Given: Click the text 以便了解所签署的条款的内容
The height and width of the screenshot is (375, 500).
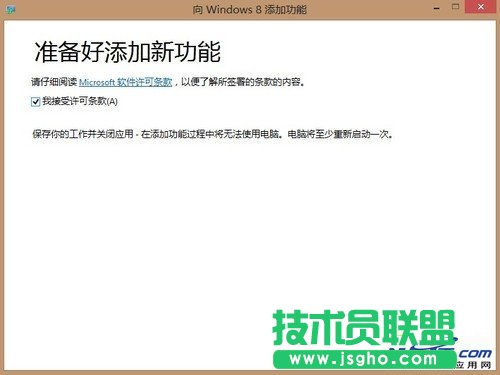Looking at the screenshot, I should (x=241, y=82).
